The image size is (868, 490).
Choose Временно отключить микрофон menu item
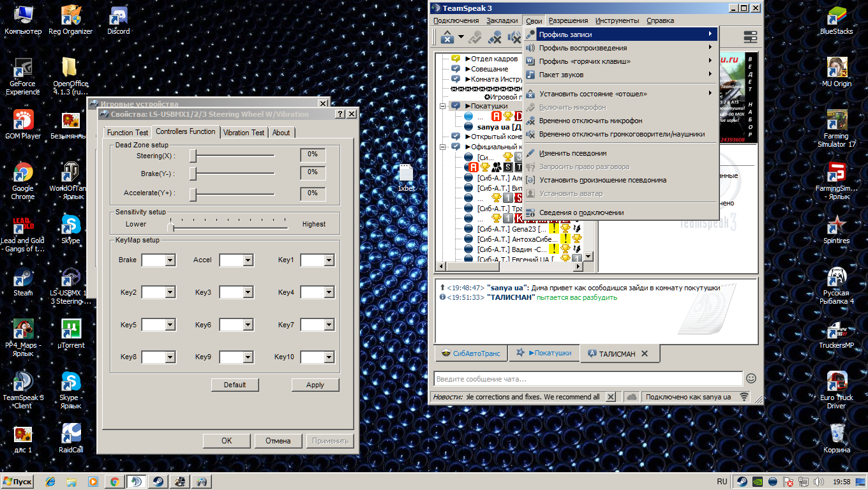click(590, 121)
